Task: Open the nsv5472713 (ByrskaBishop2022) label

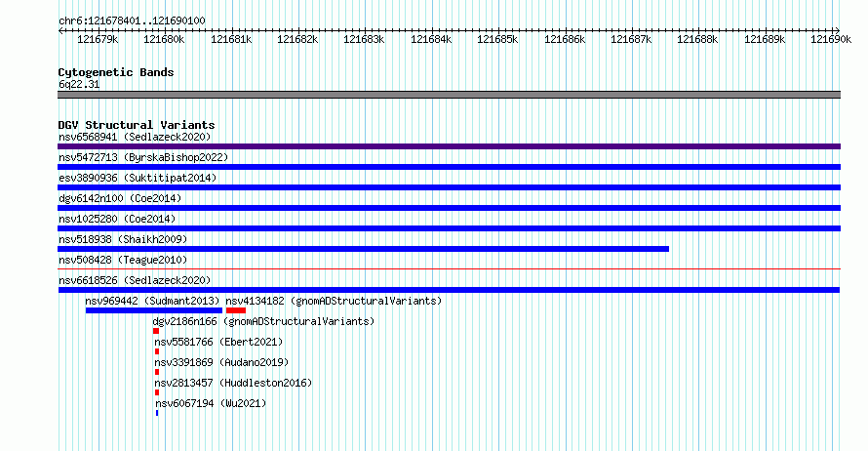Action: pos(143,157)
